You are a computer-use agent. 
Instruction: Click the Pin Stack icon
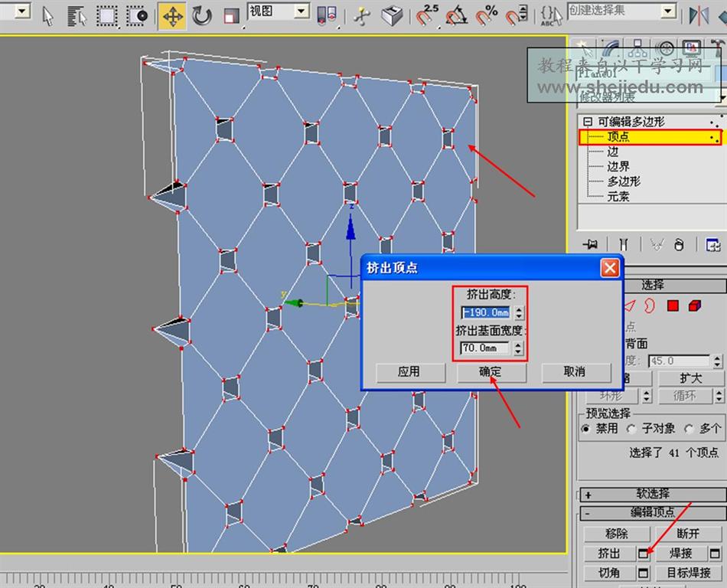[590, 244]
